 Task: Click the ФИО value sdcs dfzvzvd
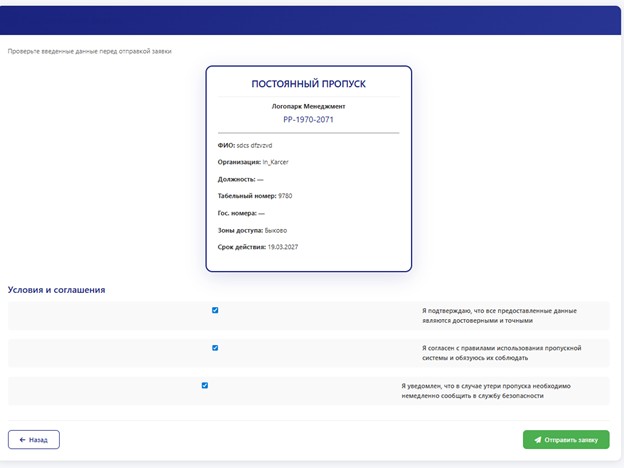[254, 145]
